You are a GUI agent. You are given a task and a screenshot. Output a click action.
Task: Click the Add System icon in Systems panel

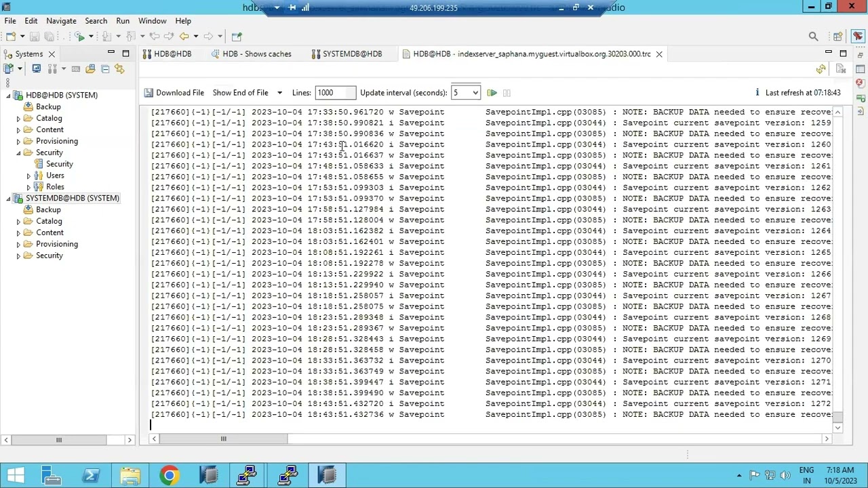[x=9, y=68]
